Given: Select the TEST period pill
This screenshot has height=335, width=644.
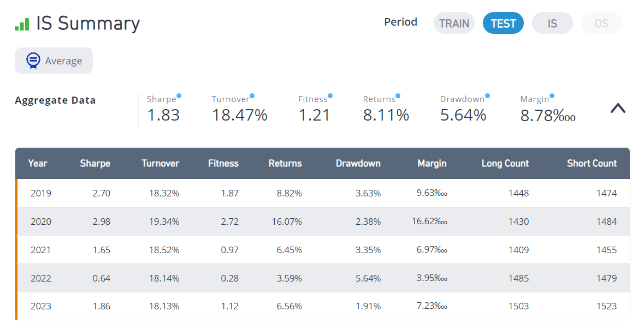Looking at the screenshot, I should click(x=503, y=23).
